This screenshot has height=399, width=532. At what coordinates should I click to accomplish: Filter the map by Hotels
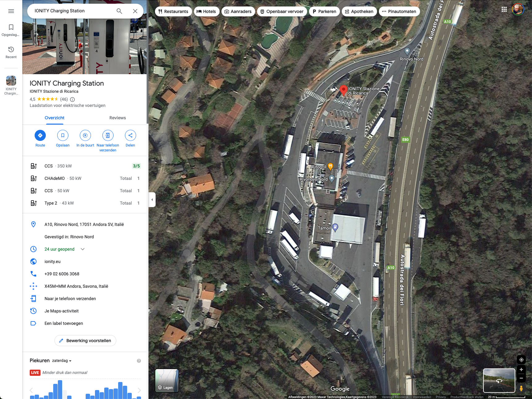tap(206, 11)
